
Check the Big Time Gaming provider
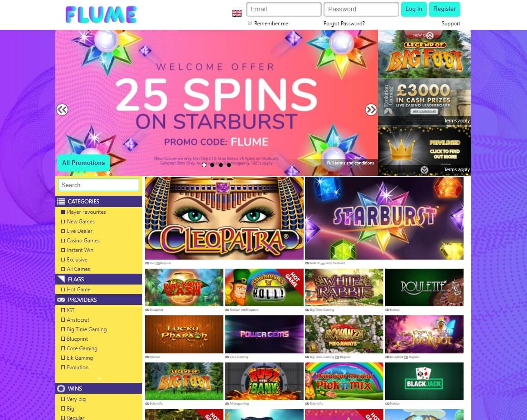[63, 329]
